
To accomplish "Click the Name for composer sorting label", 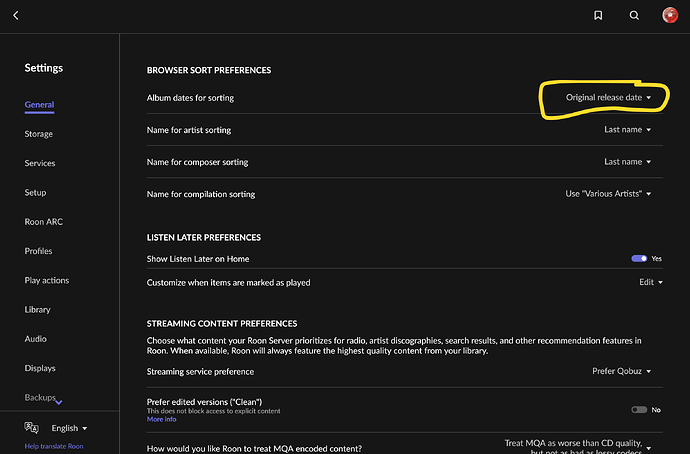I will (197, 162).
